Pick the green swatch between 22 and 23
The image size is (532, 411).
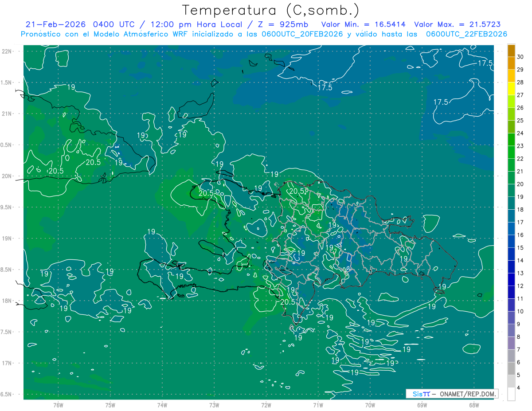point(511,152)
